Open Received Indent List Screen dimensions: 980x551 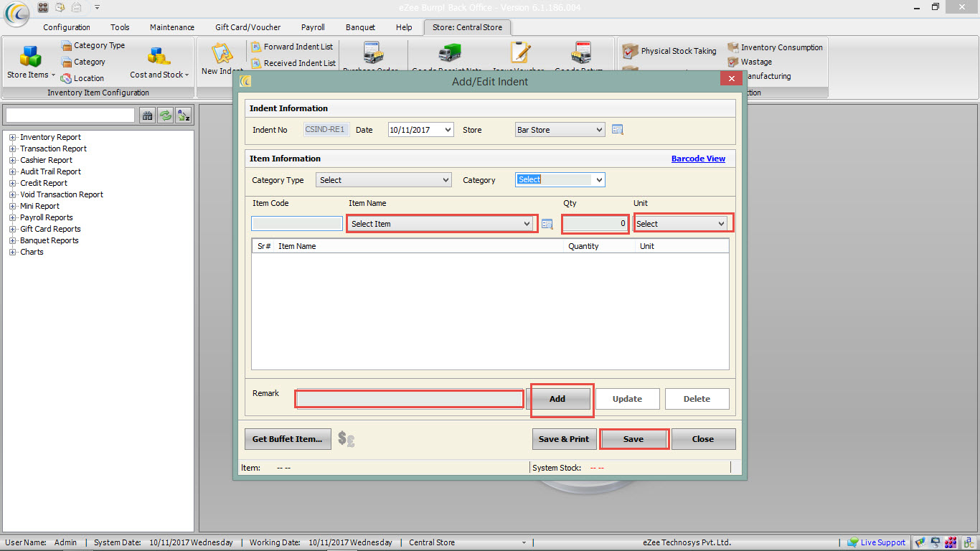tap(299, 63)
